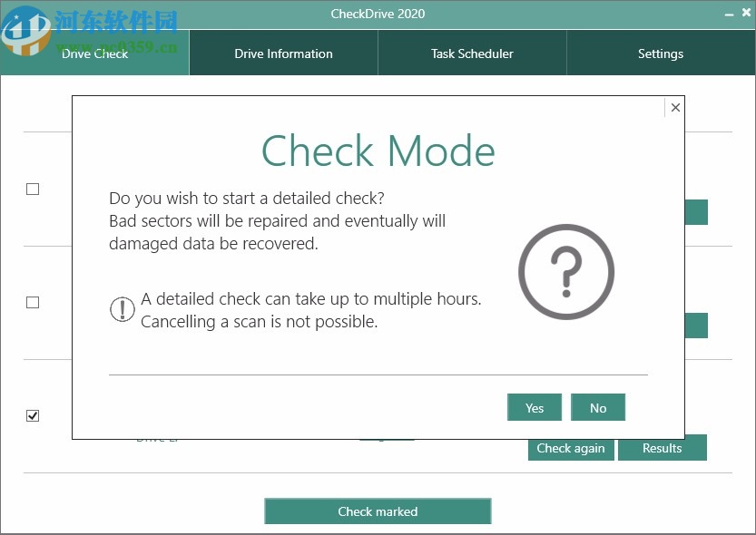Viewport: 756px width, 535px height.
Task: Switch to the Drive Information tab
Action: (x=283, y=53)
